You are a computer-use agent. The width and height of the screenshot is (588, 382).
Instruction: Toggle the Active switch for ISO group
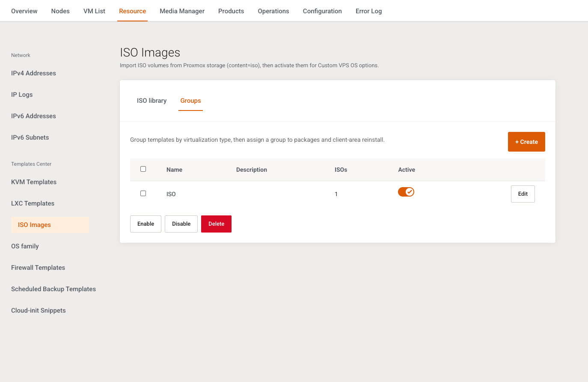point(406,192)
